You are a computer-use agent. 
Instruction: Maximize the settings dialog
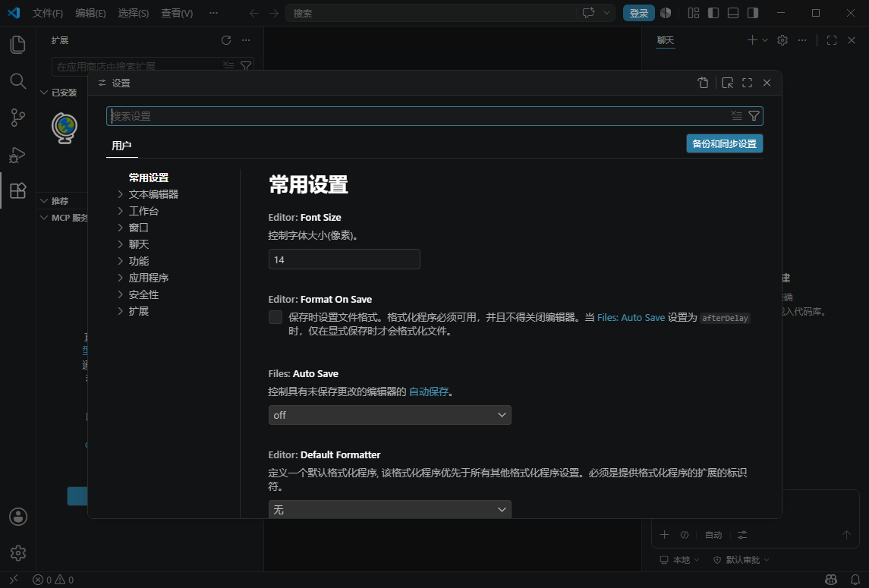pyautogui.click(x=748, y=83)
